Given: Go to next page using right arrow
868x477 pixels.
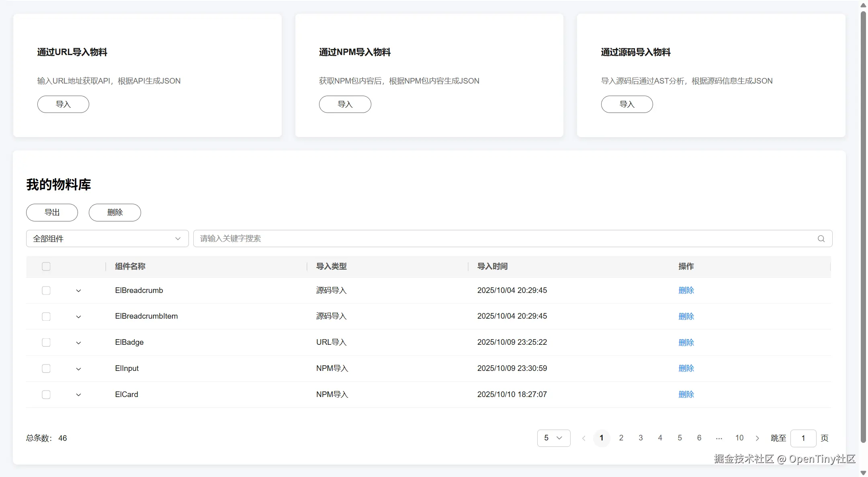Looking at the screenshot, I should coord(757,438).
